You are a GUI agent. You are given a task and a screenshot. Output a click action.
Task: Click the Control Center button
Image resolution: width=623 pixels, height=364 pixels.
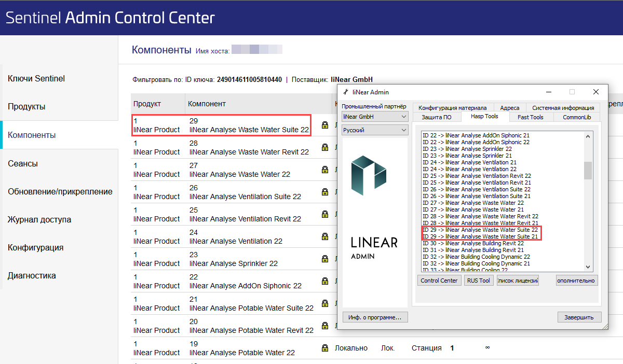[439, 281]
